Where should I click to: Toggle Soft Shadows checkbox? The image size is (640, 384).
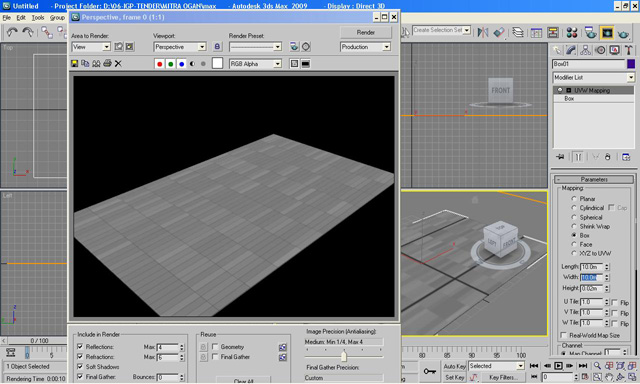[x=80, y=366]
